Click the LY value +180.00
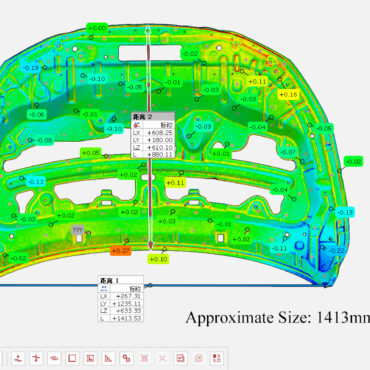Viewport: 370px width, 370px height. [160, 140]
